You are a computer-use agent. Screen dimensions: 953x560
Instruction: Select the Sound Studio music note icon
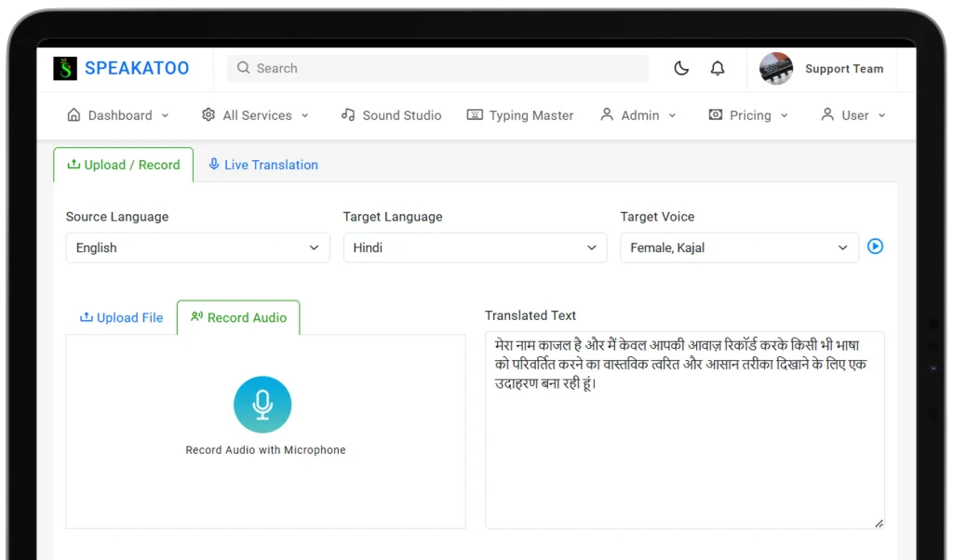coord(348,114)
